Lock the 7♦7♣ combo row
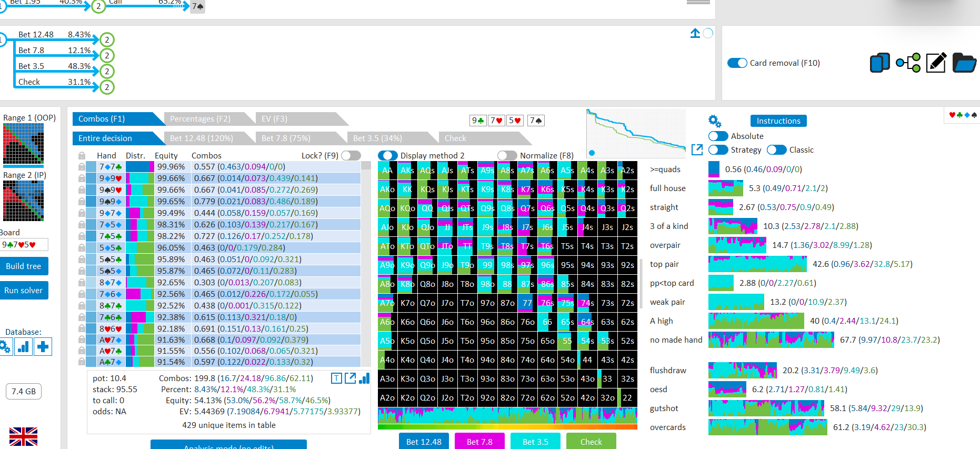 pyautogui.click(x=82, y=167)
